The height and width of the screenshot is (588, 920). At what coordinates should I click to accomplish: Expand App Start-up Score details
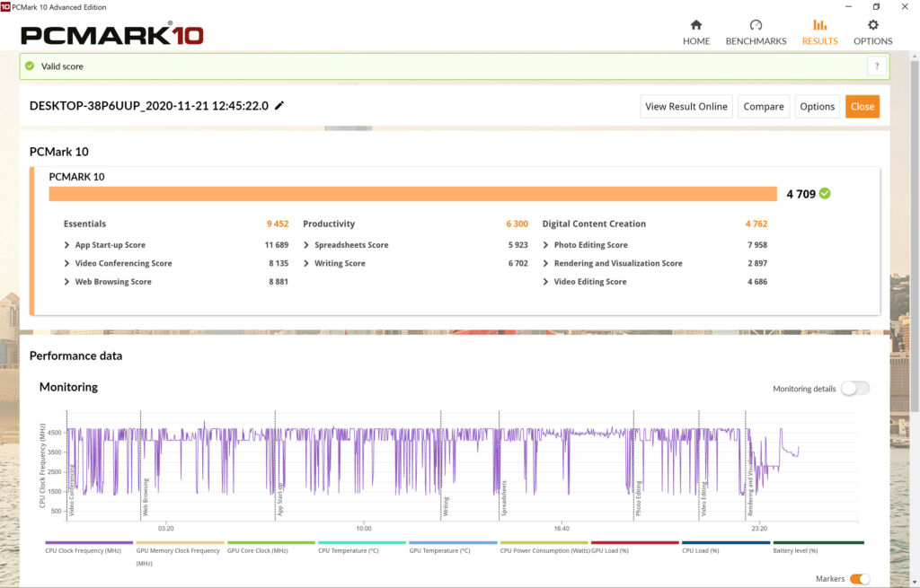coord(66,245)
